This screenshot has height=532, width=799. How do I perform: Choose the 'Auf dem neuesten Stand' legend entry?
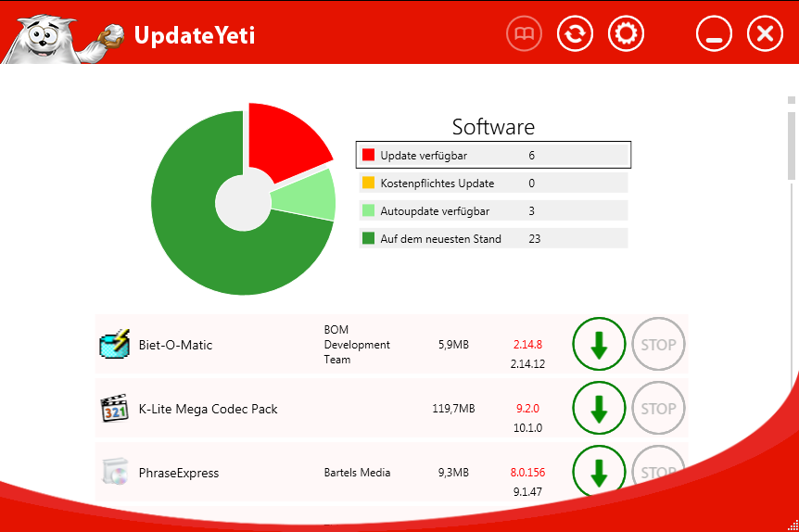click(493, 239)
